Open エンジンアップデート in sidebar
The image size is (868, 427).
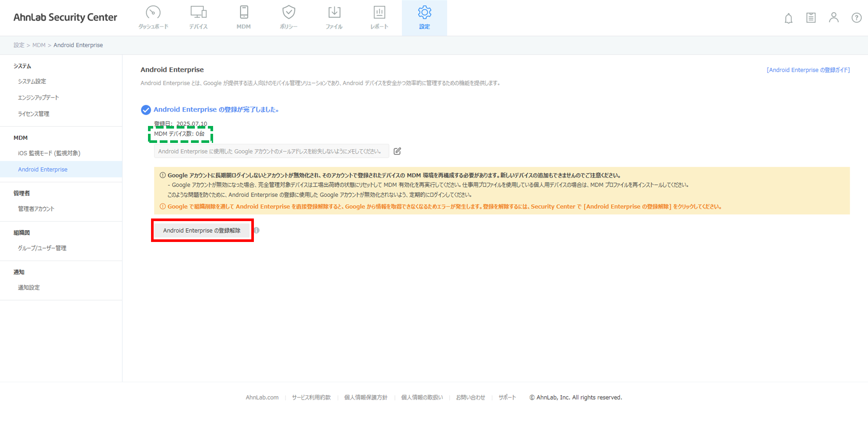(x=38, y=97)
